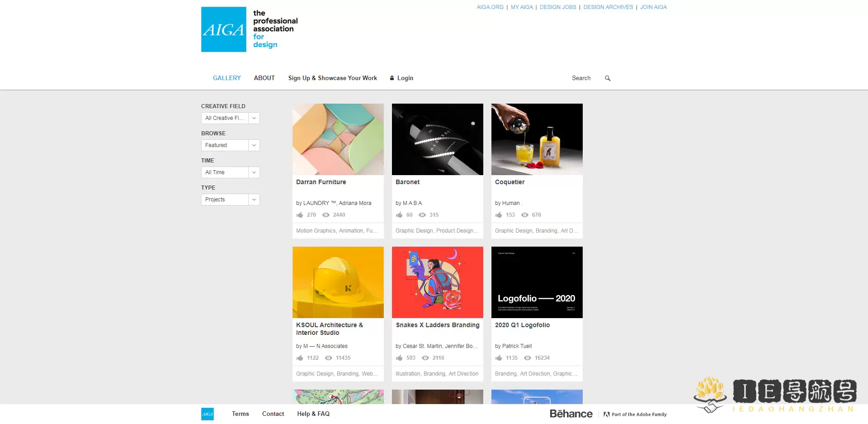The image size is (868, 424).
Task: Click the eye view icon on Coquetier
Action: click(524, 215)
